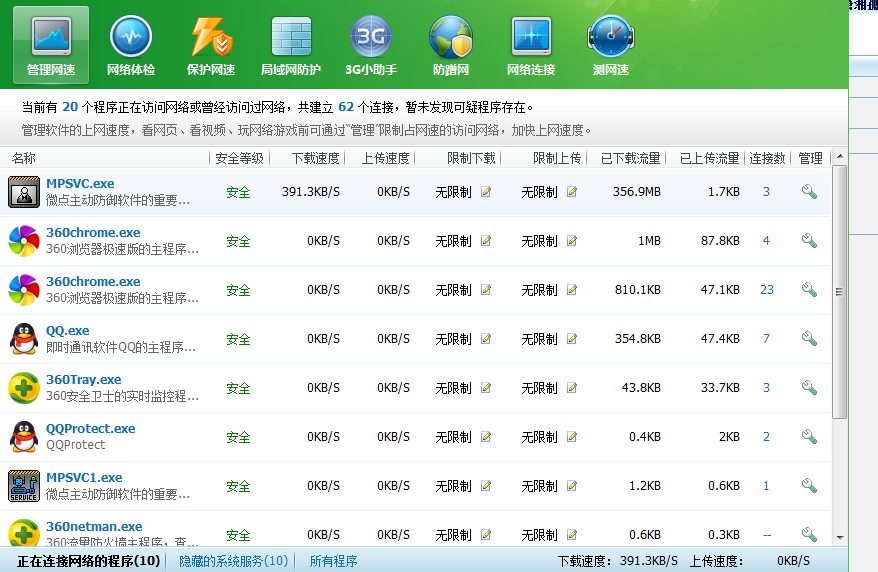Edit download limit for MPSVC.exe
The height and width of the screenshot is (572, 878).
pyautogui.click(x=486, y=192)
